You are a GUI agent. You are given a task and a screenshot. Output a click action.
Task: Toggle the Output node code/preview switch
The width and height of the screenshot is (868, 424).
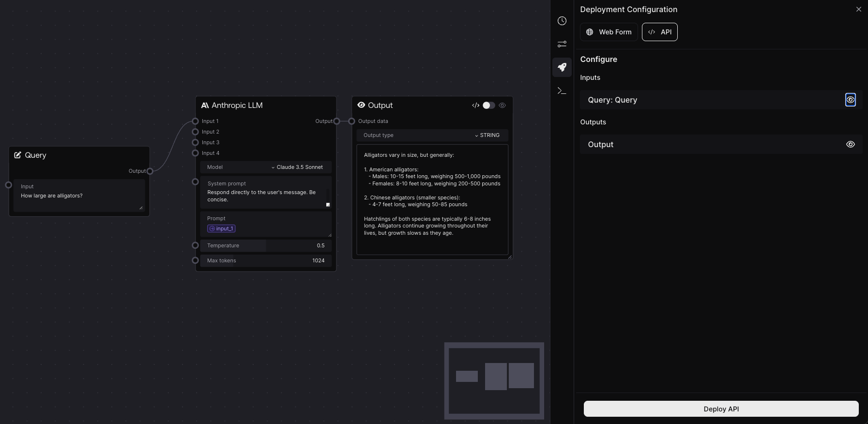[488, 105]
